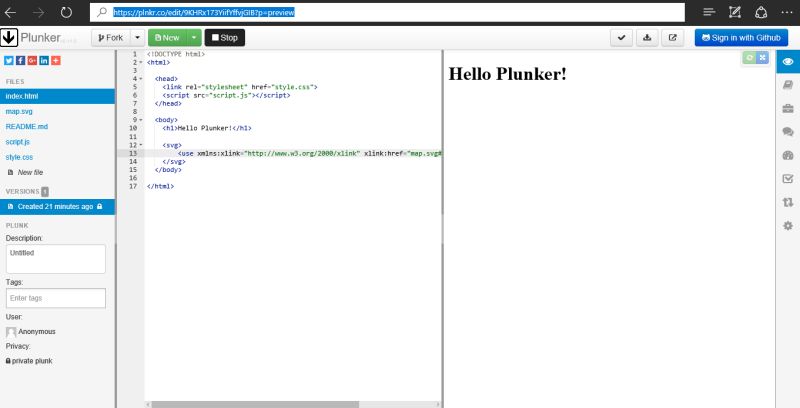Reload the browser page

coord(66,12)
